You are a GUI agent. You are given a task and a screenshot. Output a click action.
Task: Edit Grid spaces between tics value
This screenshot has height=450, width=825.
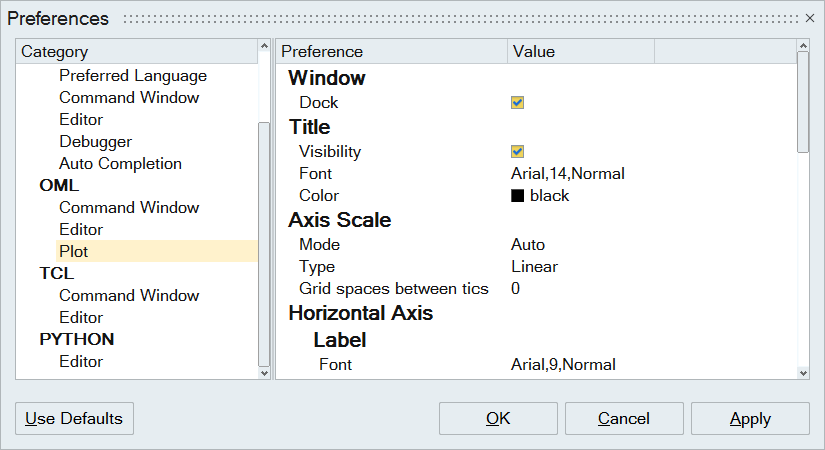[x=515, y=288]
